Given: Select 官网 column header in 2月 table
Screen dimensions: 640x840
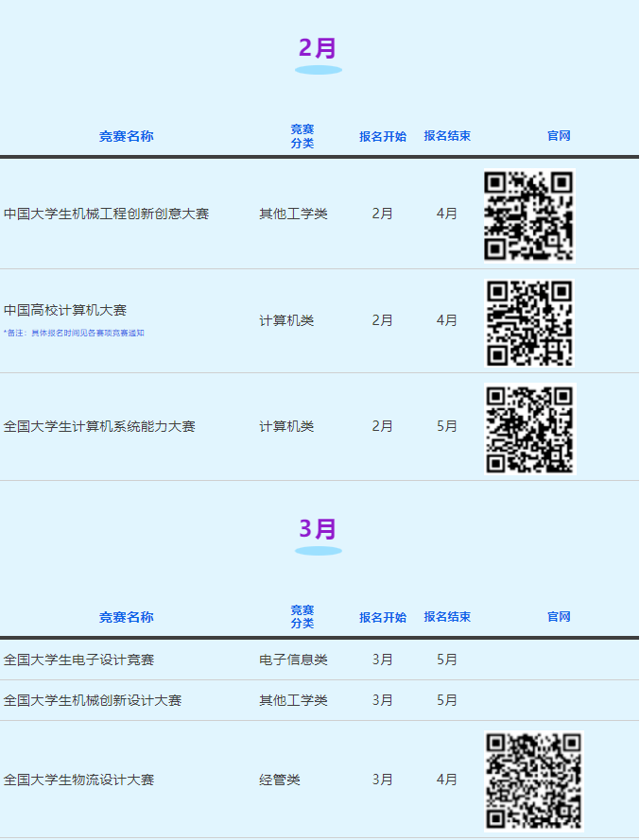Looking at the screenshot, I should click(x=559, y=136).
